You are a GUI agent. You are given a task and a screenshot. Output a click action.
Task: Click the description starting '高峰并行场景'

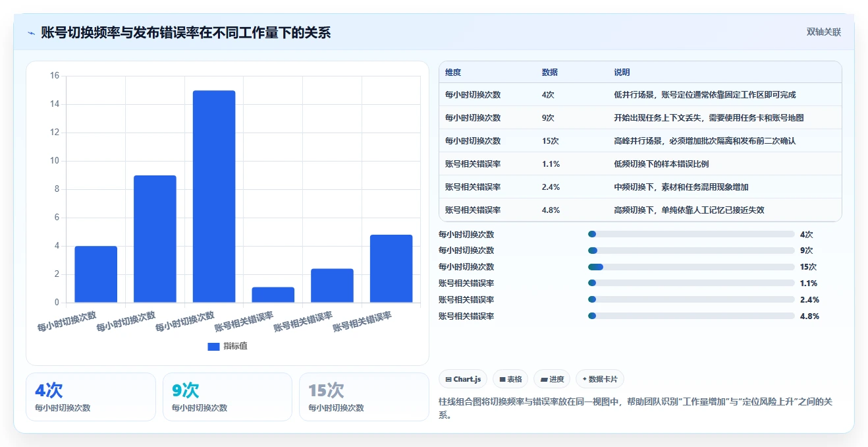[705, 141]
